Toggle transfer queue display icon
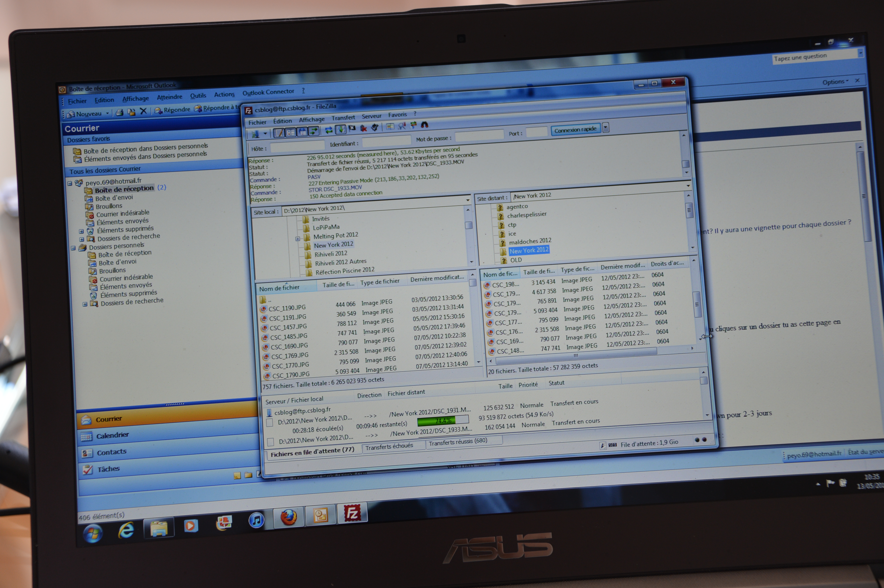 pyautogui.click(x=314, y=131)
